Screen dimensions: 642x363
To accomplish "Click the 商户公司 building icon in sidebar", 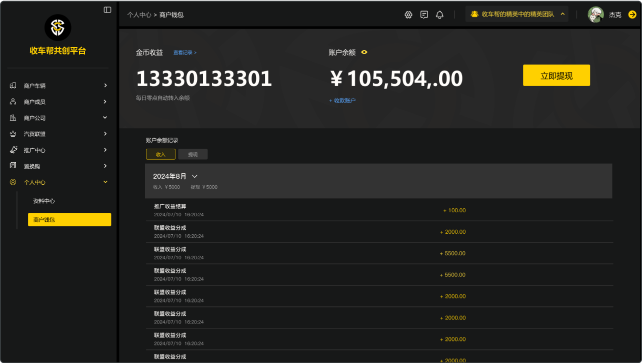I will 13,117.
